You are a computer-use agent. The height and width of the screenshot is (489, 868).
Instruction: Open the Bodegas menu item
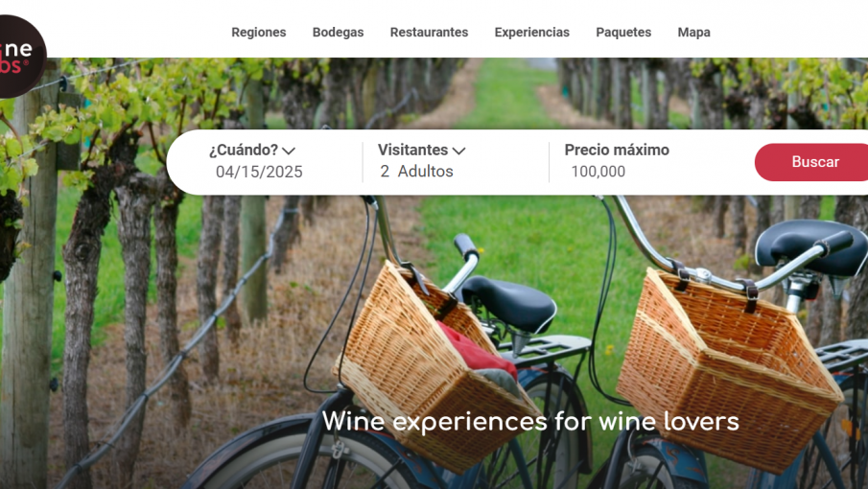[338, 32]
